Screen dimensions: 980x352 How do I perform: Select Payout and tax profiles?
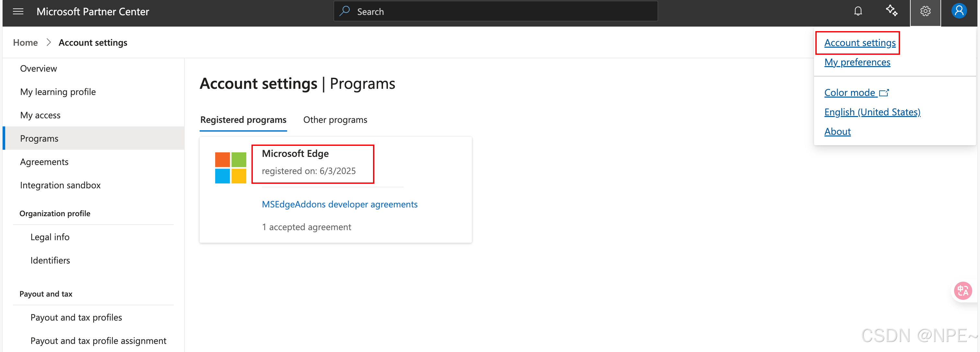76,317
